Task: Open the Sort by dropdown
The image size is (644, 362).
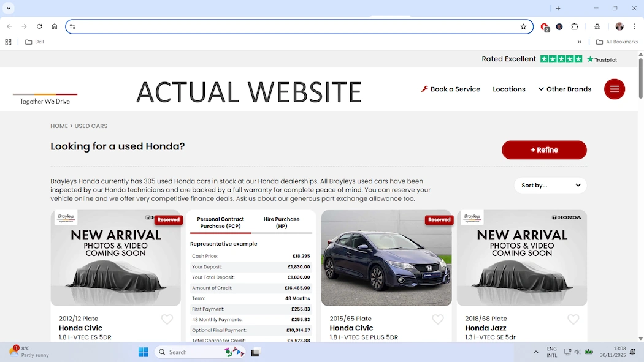Action: (550, 185)
